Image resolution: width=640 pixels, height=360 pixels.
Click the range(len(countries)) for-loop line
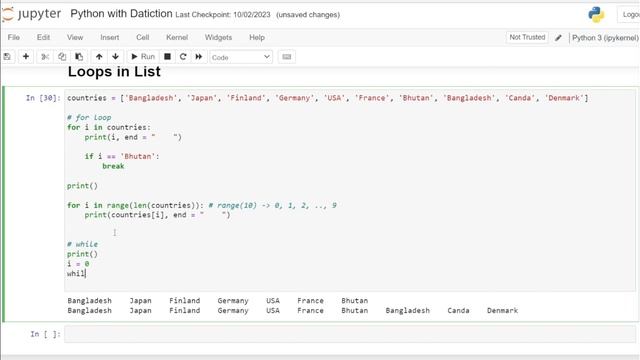(x=202, y=205)
